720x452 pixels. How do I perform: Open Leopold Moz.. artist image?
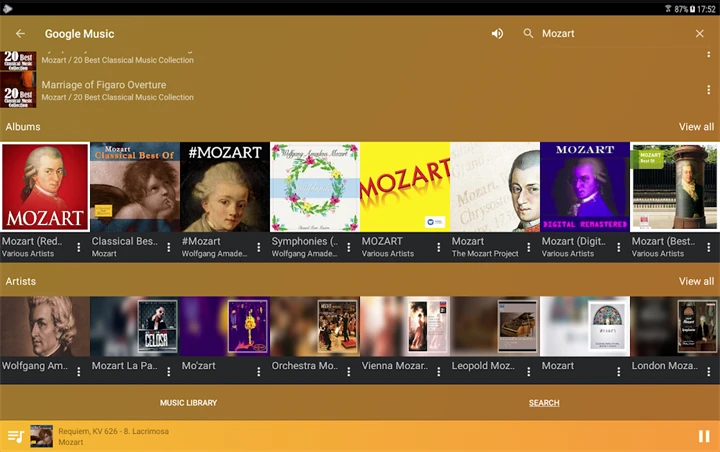pyautogui.click(x=495, y=327)
